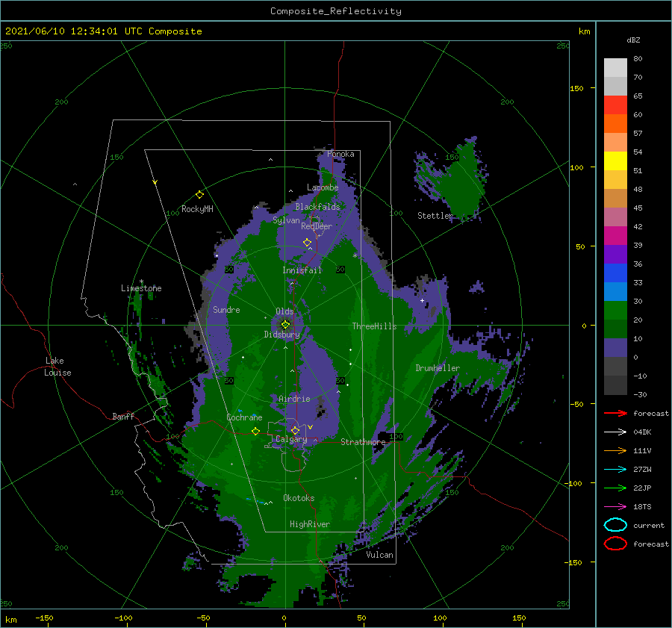Click the bright green 20-30 dBZ swatch
The width and height of the screenshot is (672, 628).
coord(615,311)
